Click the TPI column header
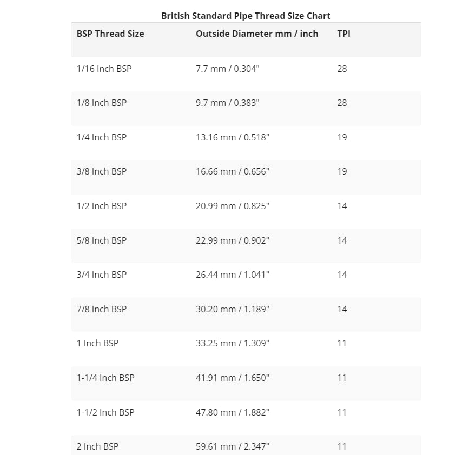Viewport: 476px width, 455px height. click(x=343, y=34)
